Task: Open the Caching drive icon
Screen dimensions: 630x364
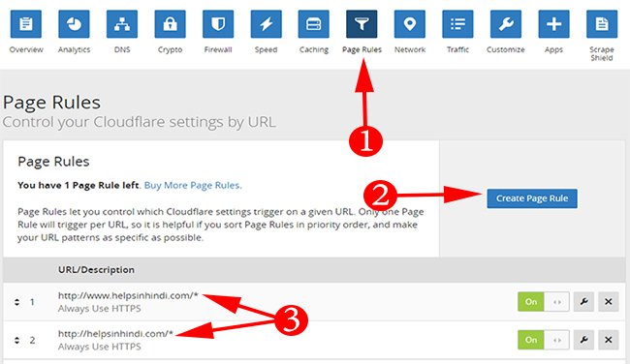Action: click(314, 24)
